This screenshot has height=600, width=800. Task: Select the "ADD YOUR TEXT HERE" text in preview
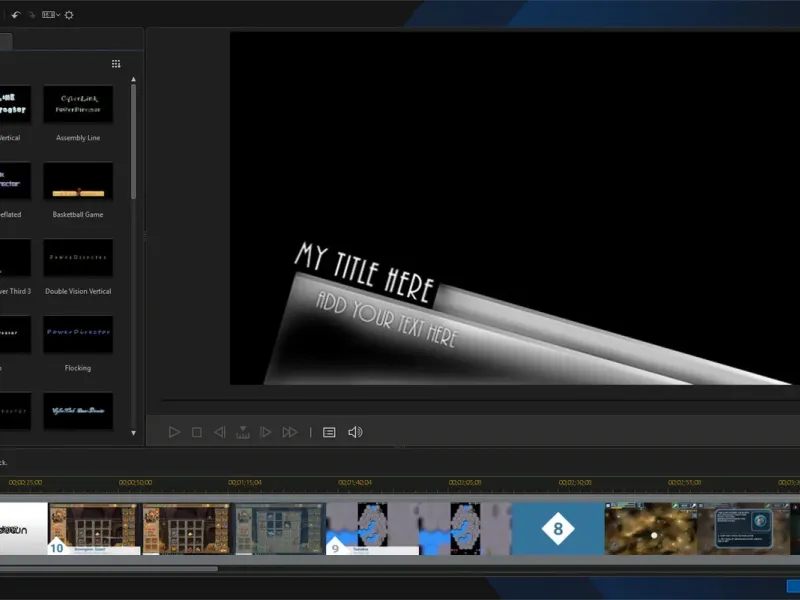pos(387,319)
